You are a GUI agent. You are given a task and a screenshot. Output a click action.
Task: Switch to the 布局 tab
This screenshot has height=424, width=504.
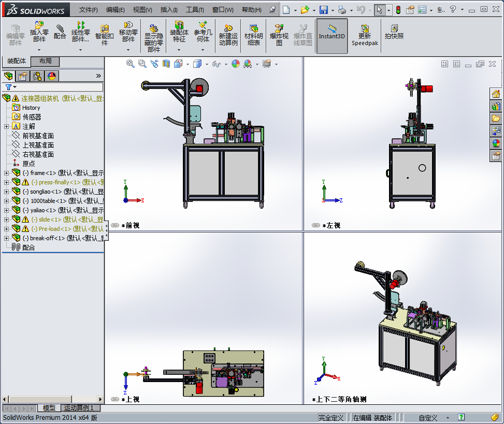click(x=45, y=61)
